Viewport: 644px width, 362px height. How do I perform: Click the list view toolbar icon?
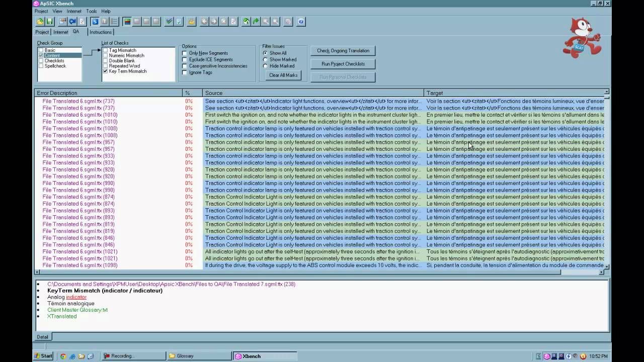click(114, 22)
